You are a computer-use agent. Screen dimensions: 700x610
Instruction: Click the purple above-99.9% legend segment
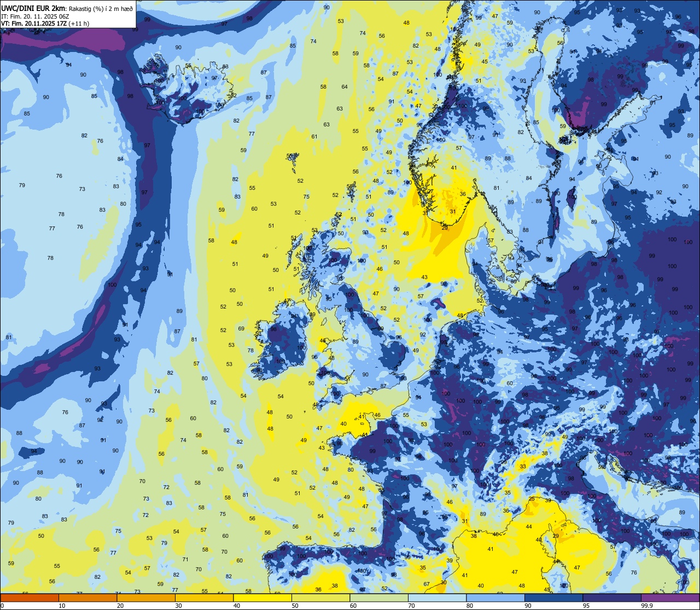[670, 598]
